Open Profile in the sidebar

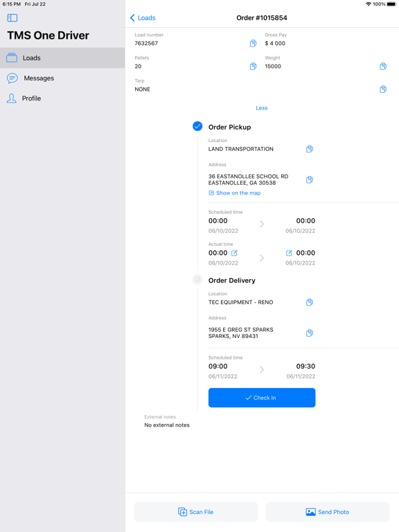pyautogui.click(x=62, y=98)
